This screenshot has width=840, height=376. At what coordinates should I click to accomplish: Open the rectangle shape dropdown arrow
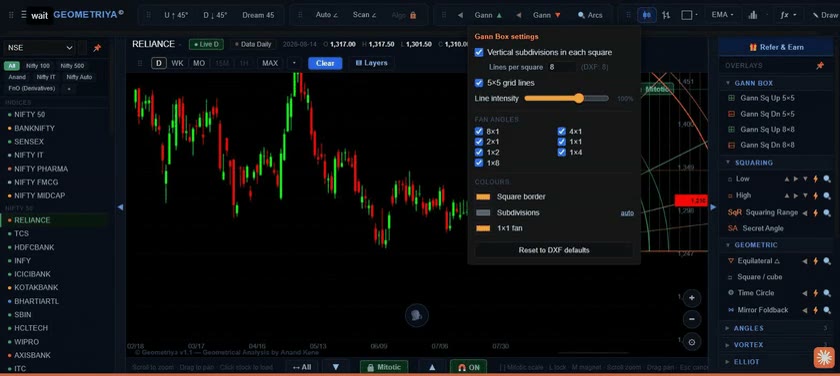(696, 16)
